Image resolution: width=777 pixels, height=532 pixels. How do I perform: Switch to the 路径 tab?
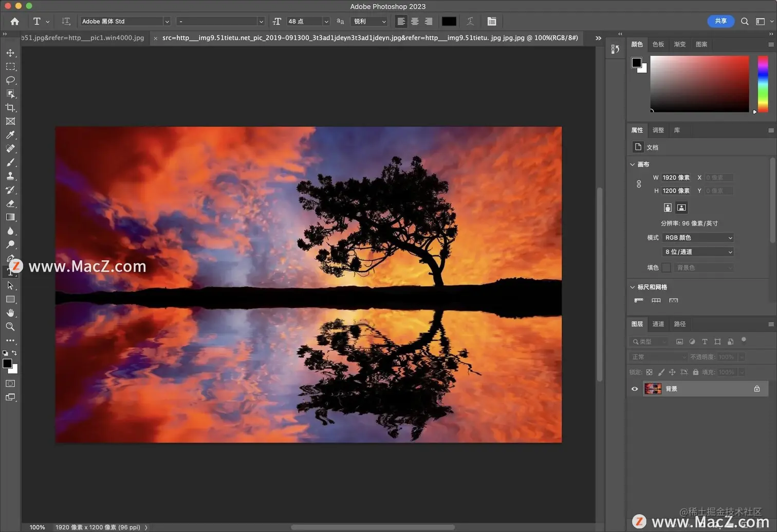click(680, 324)
